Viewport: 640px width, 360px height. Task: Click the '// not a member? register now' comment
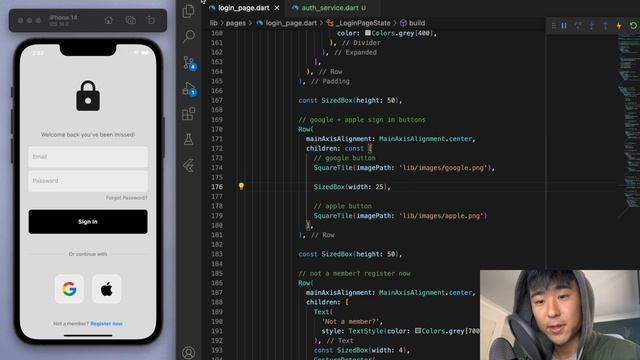click(x=354, y=273)
